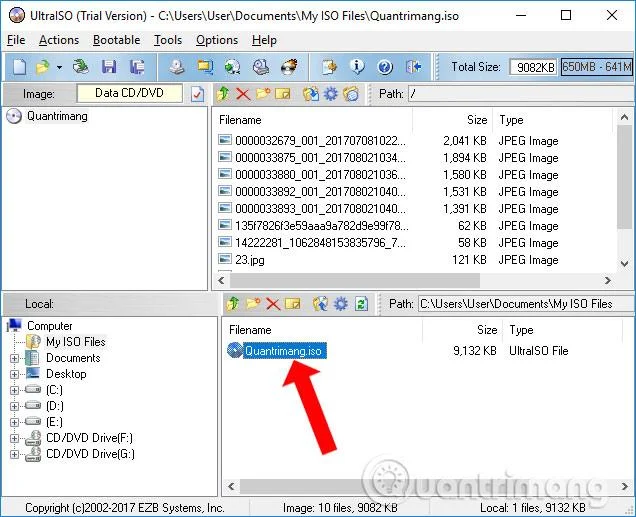Expand the CD/DVD Drive(G:) node

tap(14, 455)
